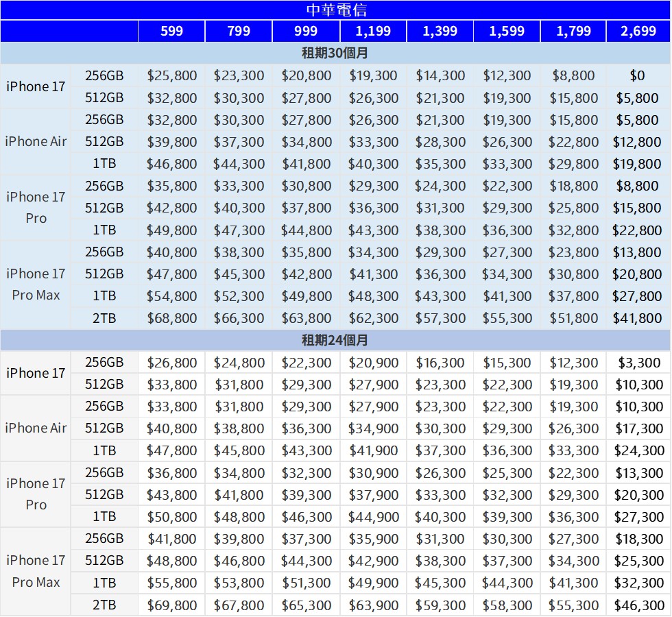The height and width of the screenshot is (617, 672).
Task: Click iPhone 17 Pro Max label under 租期30個月
Action: click(36, 285)
